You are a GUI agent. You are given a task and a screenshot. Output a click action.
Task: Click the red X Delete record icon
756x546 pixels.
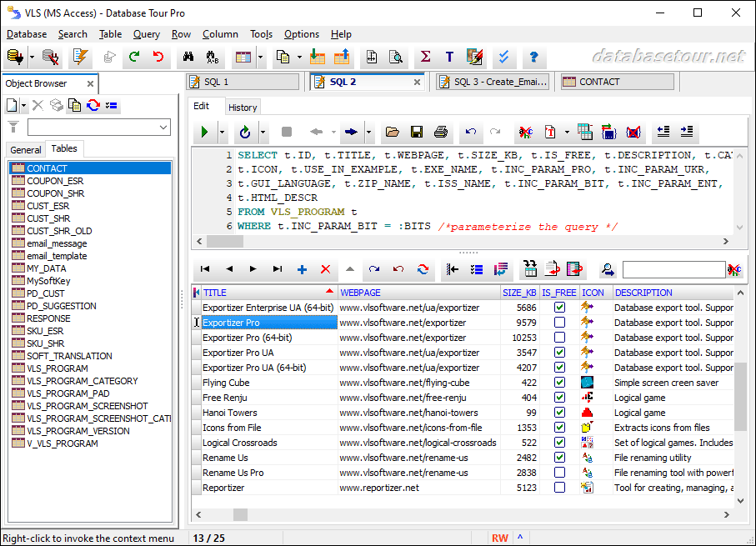point(326,269)
